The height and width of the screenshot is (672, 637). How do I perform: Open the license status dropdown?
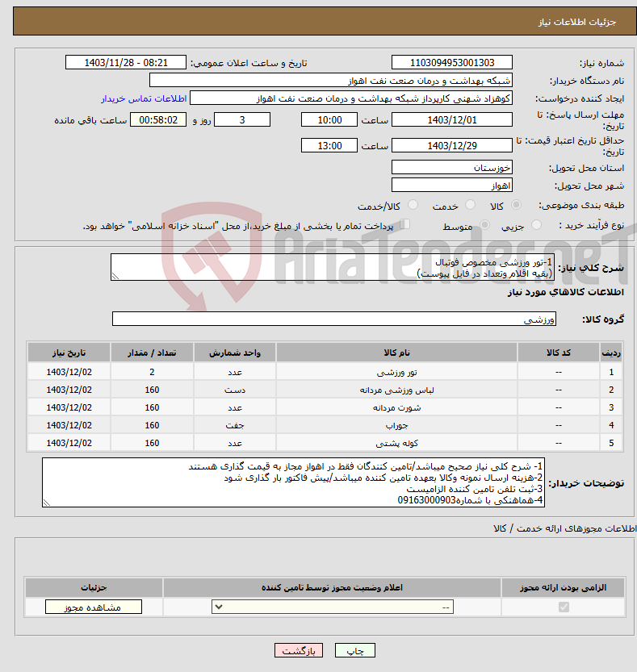point(333,607)
